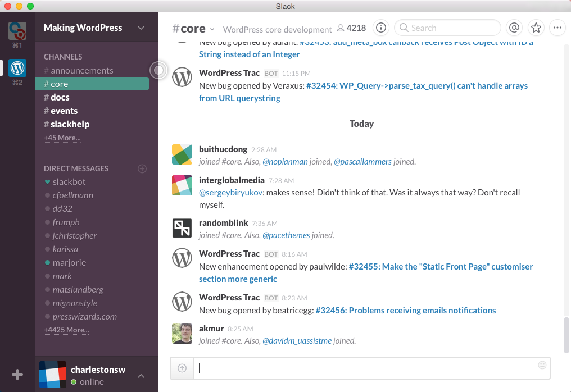The width and height of the screenshot is (571, 392).
Task: Open direct message with marjorie
Action: point(69,262)
